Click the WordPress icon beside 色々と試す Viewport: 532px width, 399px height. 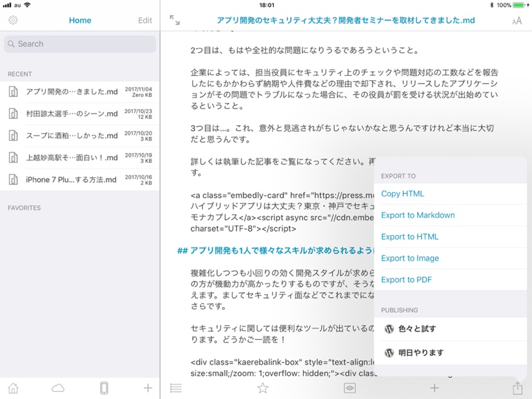coord(389,329)
